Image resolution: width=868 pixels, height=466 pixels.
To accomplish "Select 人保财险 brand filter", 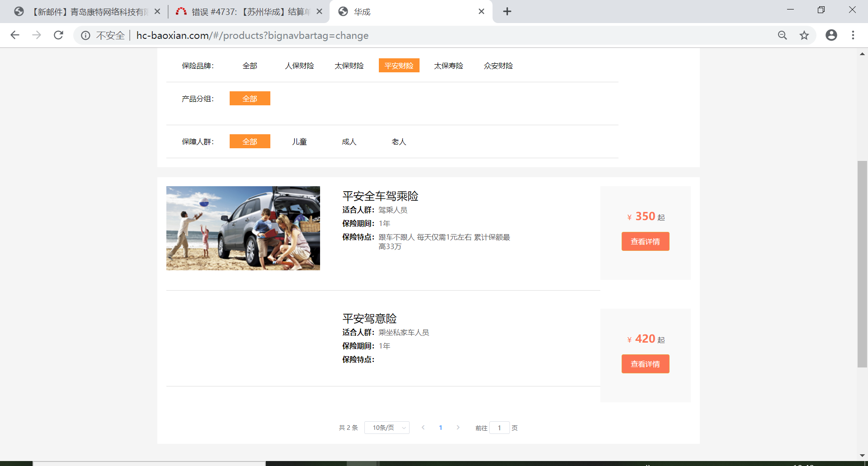I will pos(299,66).
